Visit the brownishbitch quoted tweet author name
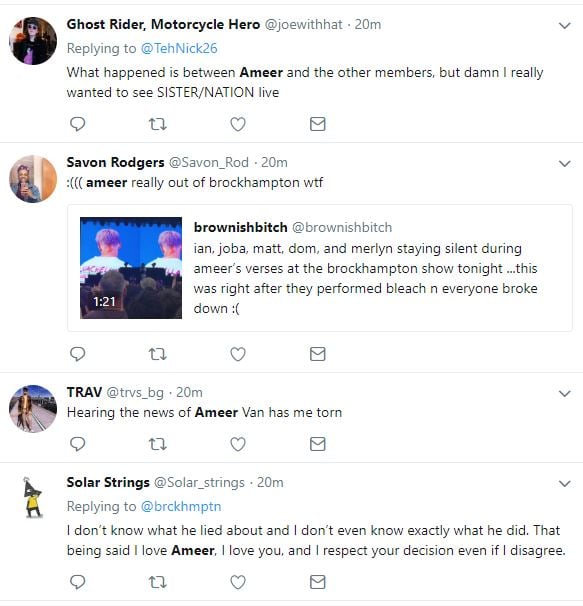This screenshot has height=606, width=583. [240, 227]
